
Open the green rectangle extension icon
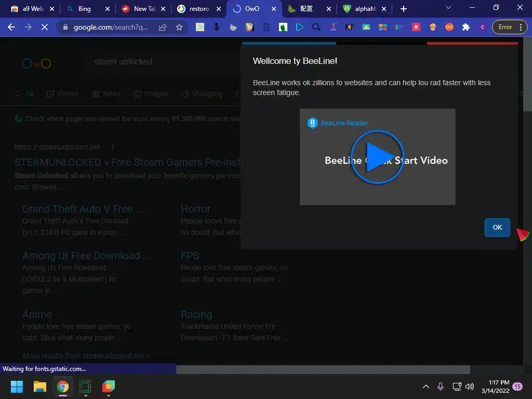(283, 27)
